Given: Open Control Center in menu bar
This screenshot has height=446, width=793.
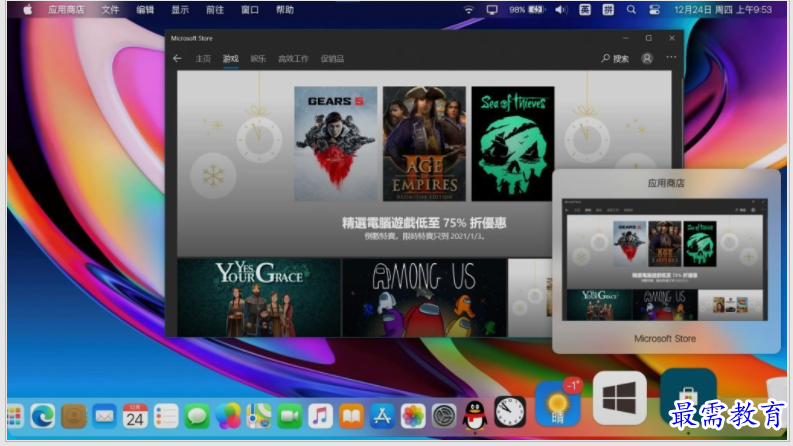Looking at the screenshot, I should pos(654,10).
